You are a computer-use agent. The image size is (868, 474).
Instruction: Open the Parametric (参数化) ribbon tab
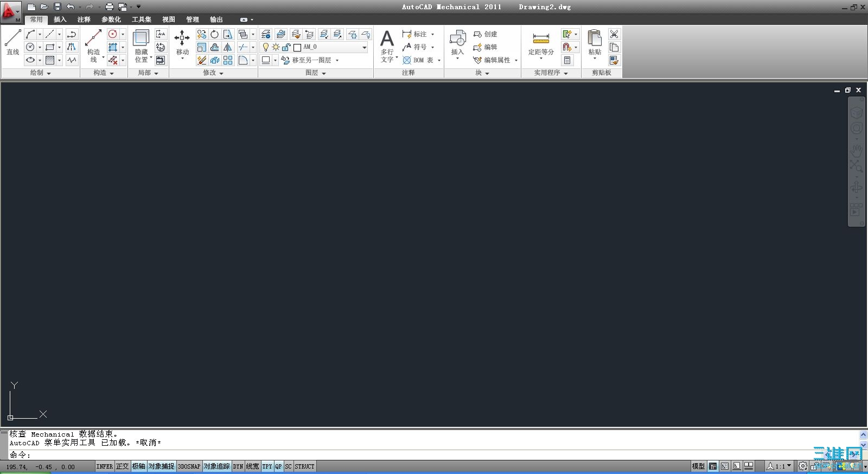(x=111, y=20)
